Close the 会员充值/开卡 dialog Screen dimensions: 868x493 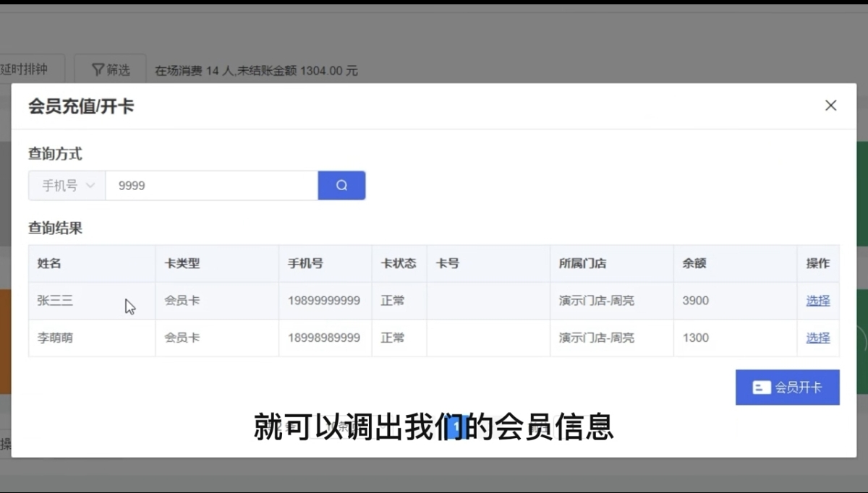pos(830,106)
